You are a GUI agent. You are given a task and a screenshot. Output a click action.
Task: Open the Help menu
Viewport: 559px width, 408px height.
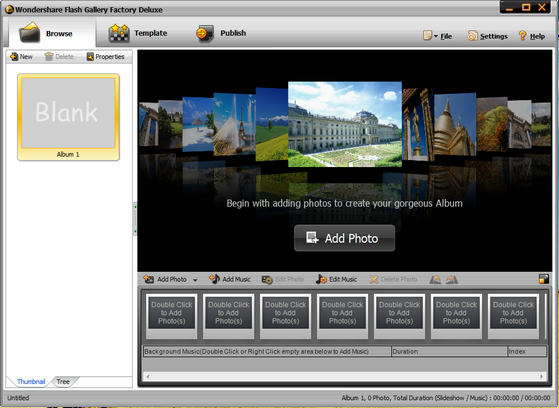click(532, 36)
